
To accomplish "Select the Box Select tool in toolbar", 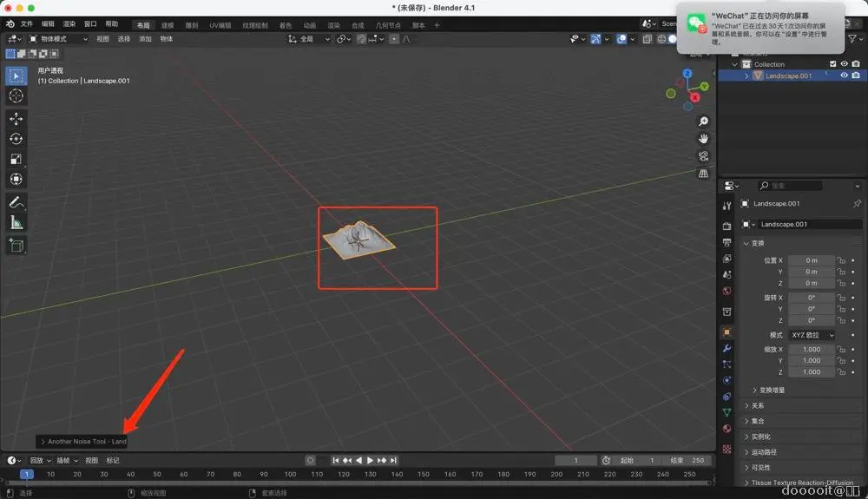I will pos(16,76).
